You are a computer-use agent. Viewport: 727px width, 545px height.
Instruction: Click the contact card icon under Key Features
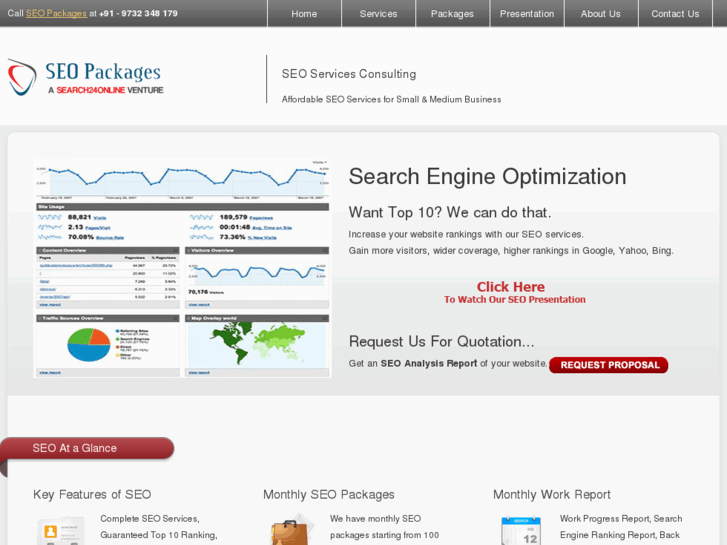[60, 531]
